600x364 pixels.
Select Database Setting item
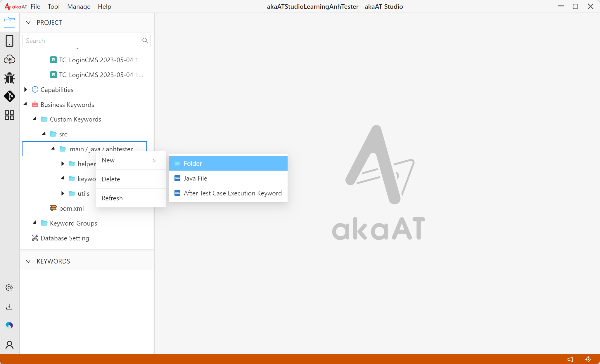tap(65, 238)
